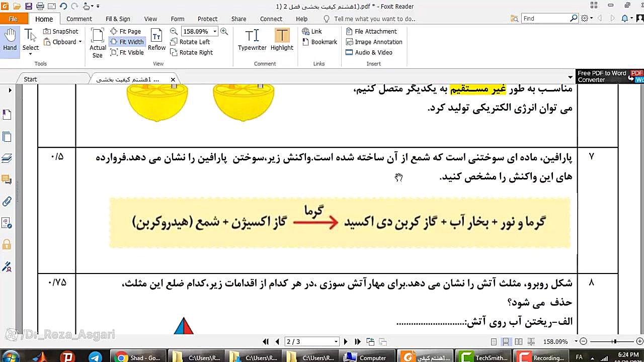Open the page number dropdown

click(x=336, y=342)
